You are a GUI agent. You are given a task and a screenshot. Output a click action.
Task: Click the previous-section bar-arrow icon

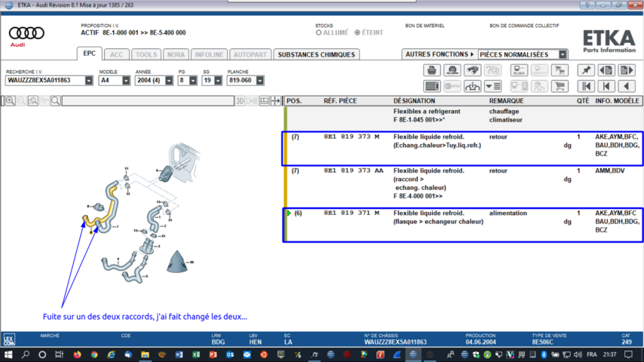pyautogui.click(x=606, y=86)
